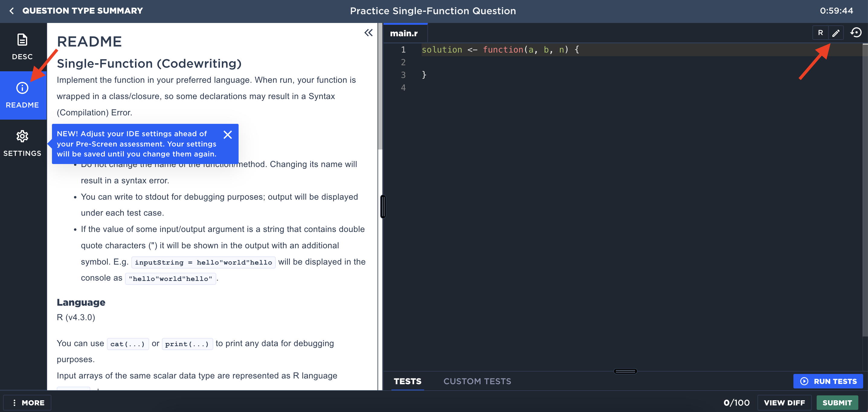Select the README info icon
Screen dimensions: 868x412
(x=22, y=88)
